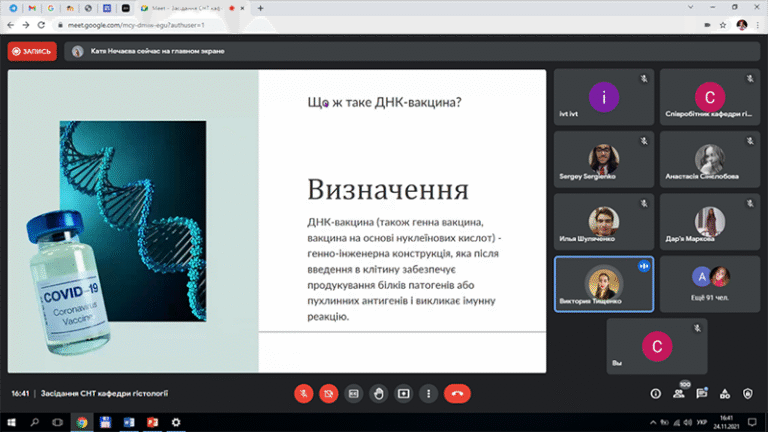Open the host controls shield icon
Viewport: 768px width, 432px height.
750,393
